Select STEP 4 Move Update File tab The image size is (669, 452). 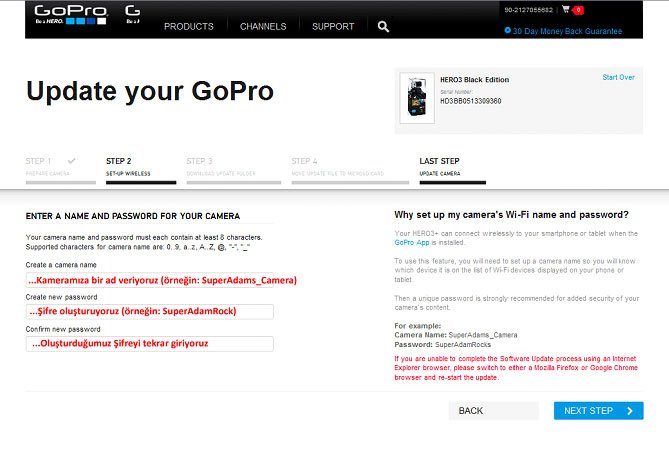(x=350, y=170)
